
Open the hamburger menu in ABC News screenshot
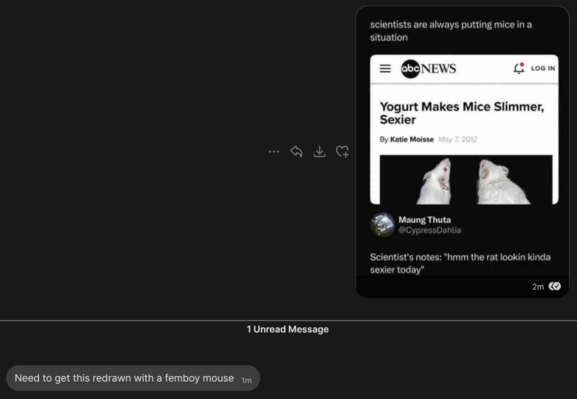click(385, 68)
